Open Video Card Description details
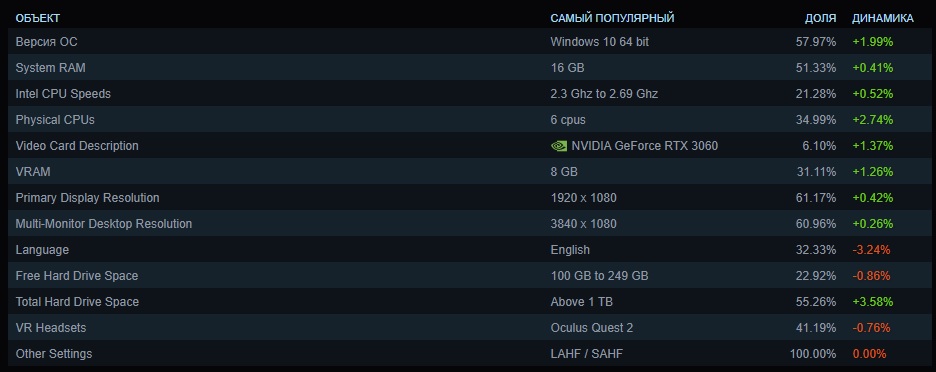 (468, 146)
